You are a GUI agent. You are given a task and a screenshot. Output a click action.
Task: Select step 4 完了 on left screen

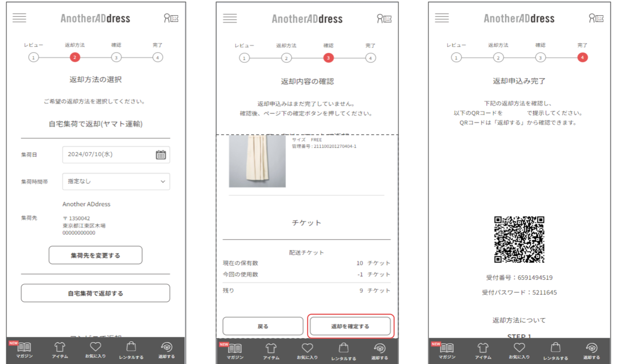(158, 57)
